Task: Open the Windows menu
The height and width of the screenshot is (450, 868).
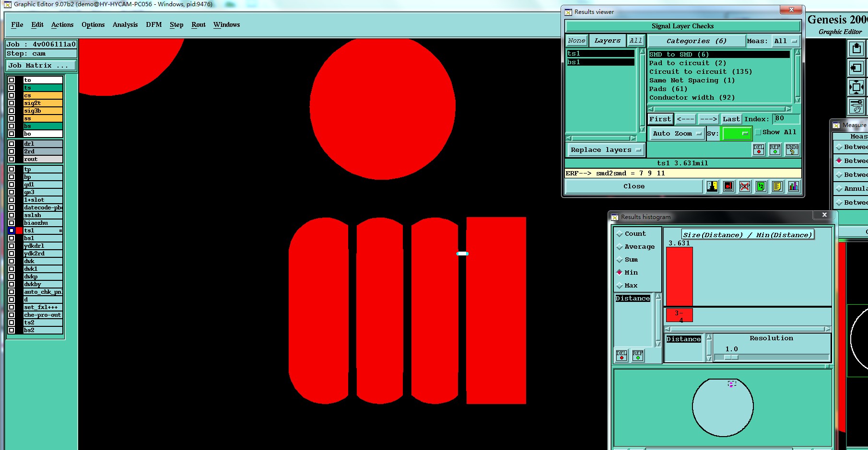Action: pyautogui.click(x=227, y=25)
